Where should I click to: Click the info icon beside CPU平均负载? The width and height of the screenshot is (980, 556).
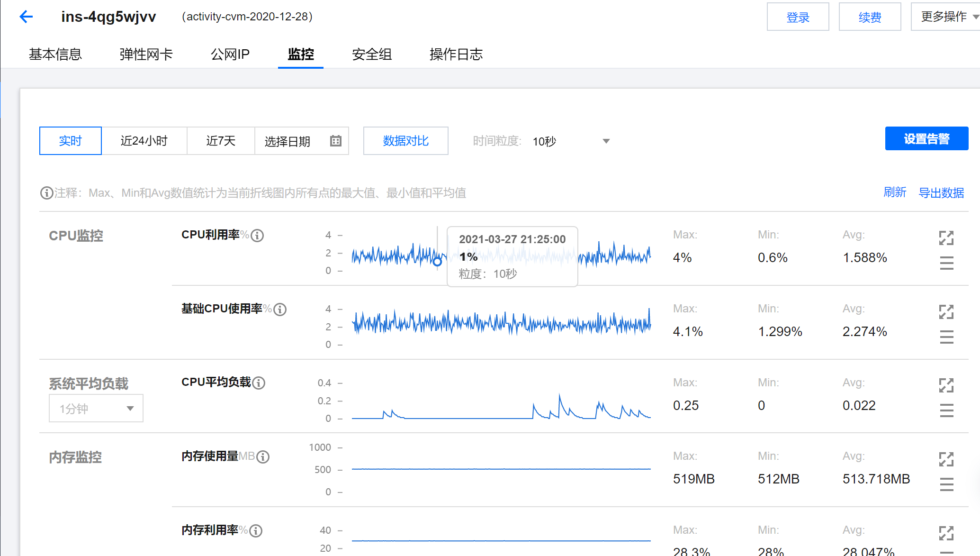(259, 383)
